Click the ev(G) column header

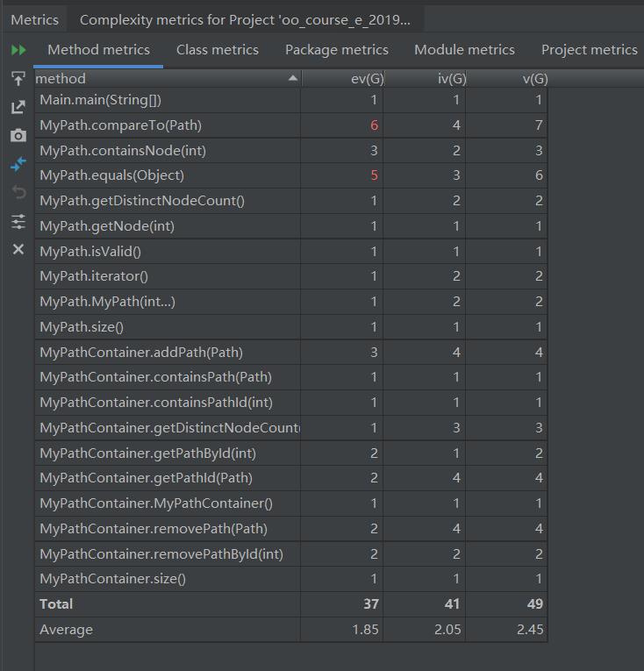pyautogui.click(x=367, y=79)
